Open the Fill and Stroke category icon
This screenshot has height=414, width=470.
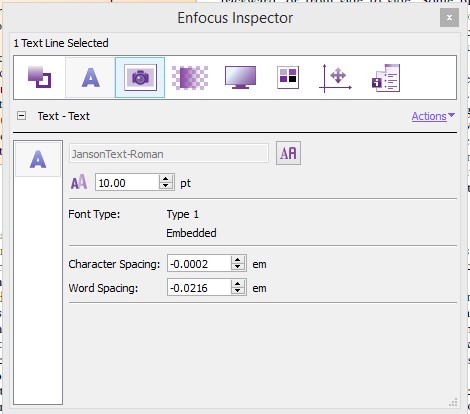[x=39, y=77]
